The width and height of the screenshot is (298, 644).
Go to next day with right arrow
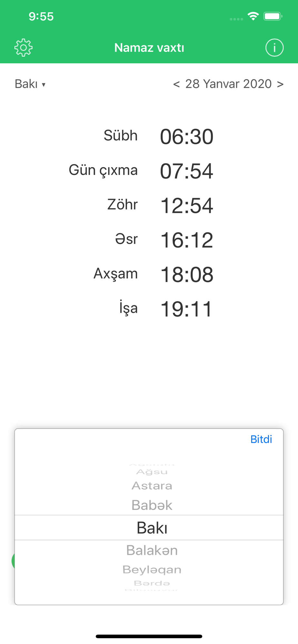(x=280, y=84)
